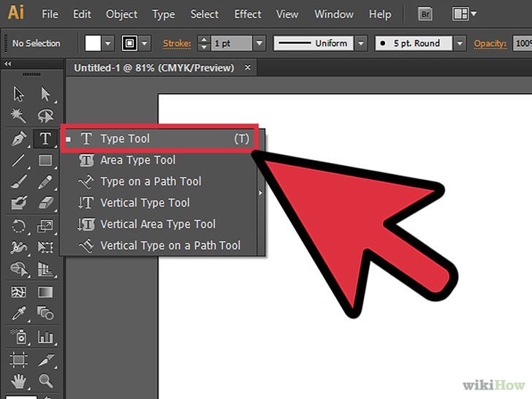Select the Shape Builder tool
This screenshot has height=399, width=532.
click(x=18, y=270)
